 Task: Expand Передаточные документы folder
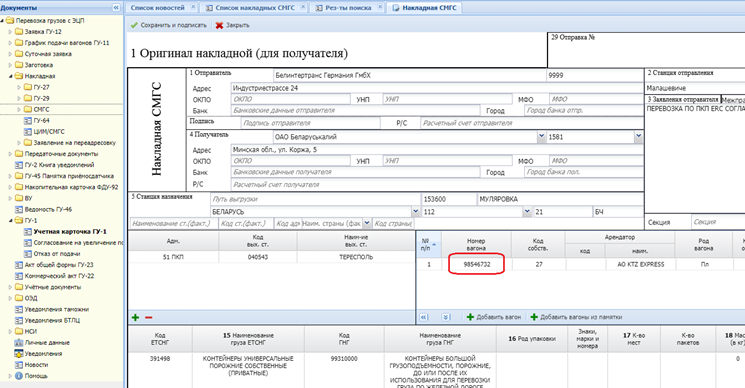point(10,154)
